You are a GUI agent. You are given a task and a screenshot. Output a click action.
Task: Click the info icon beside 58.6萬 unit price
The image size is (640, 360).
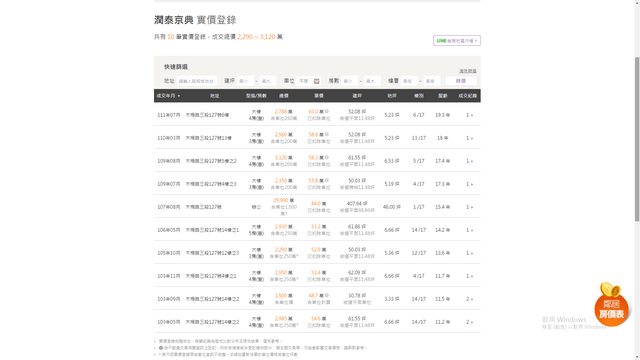click(x=327, y=134)
